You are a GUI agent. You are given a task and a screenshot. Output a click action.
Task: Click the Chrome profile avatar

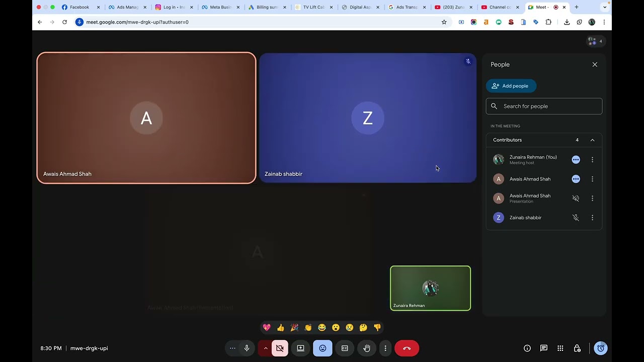click(592, 22)
